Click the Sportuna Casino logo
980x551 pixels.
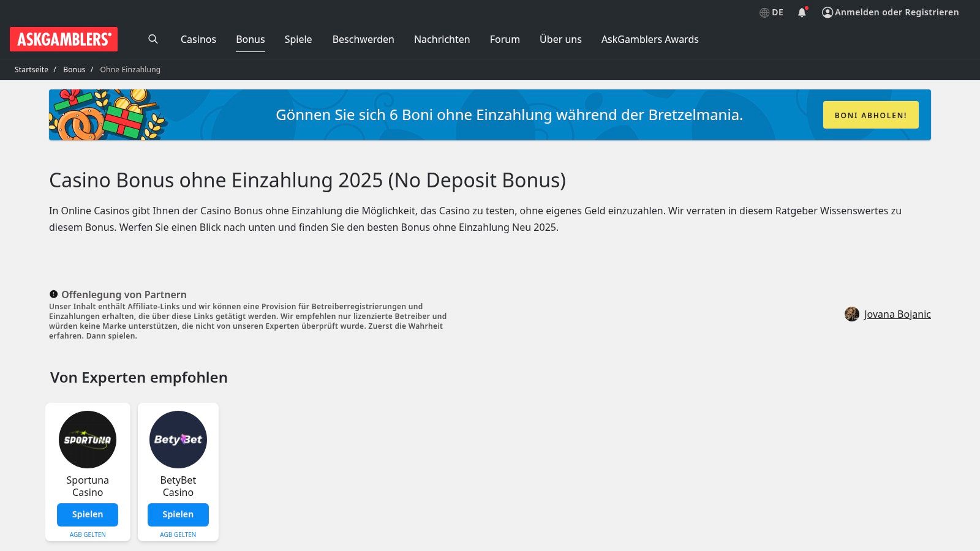[87, 439]
